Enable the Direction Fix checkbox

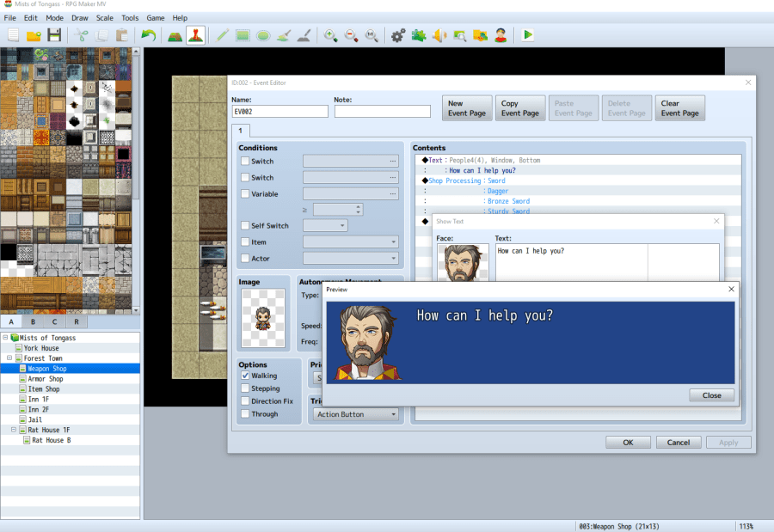[245, 401]
